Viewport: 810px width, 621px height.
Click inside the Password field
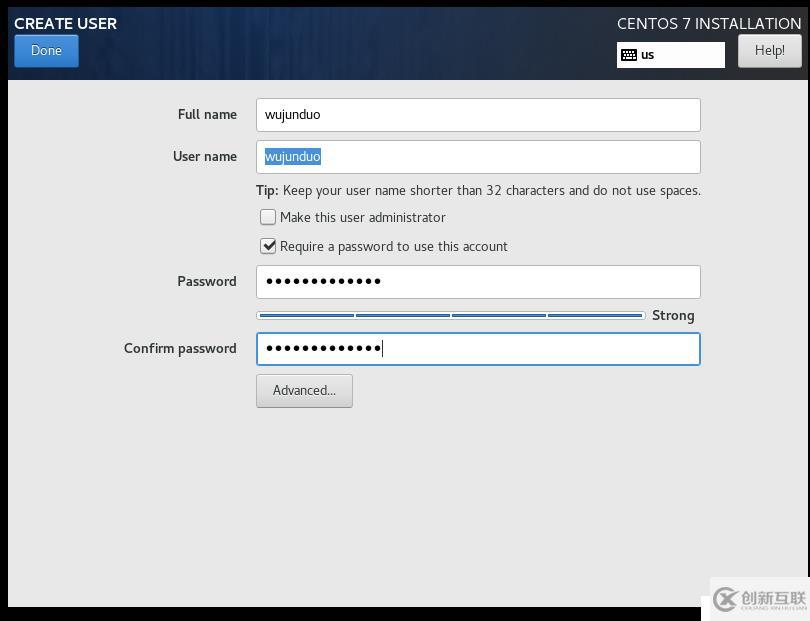point(477,281)
